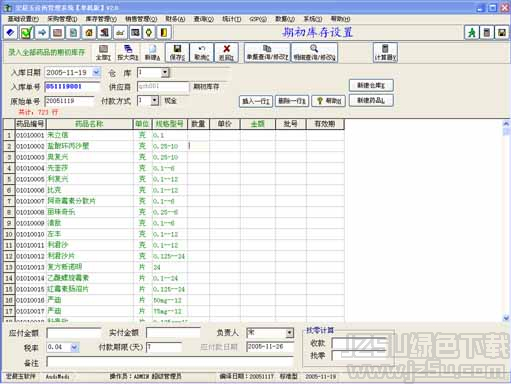Image resolution: width=511 pixels, height=384 pixels.
Task: Click the 计算器 calculator toolbar button
Action: (385, 52)
